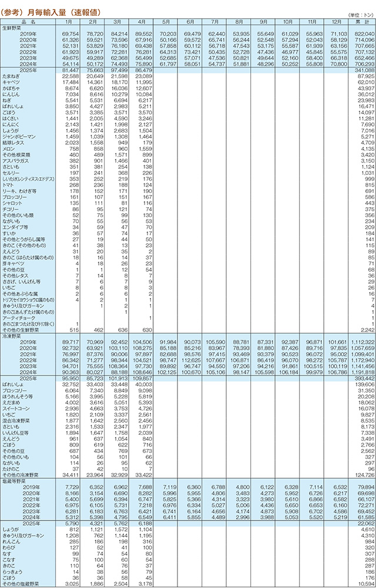Click the 'すいか' row label

pos(9,233)
